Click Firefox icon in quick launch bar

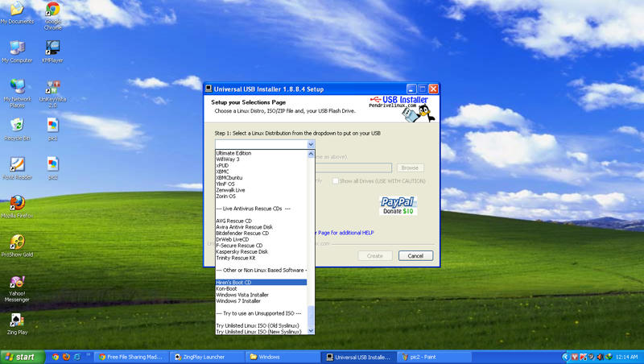pos(66,357)
